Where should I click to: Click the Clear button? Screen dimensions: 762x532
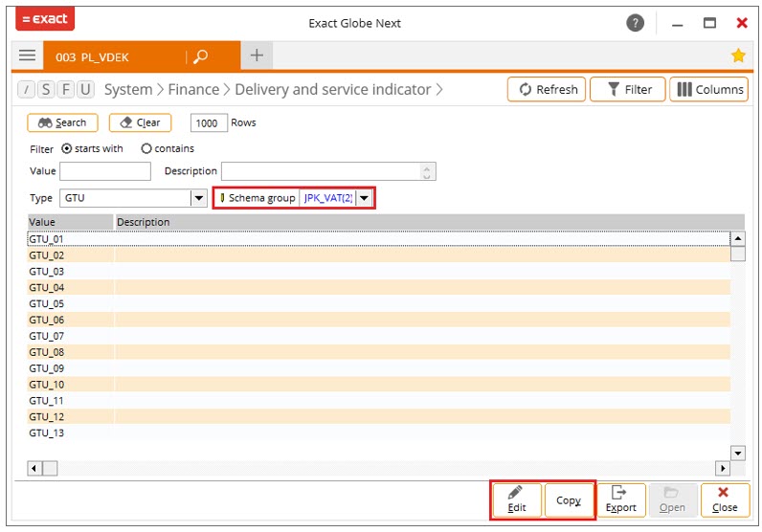(141, 122)
